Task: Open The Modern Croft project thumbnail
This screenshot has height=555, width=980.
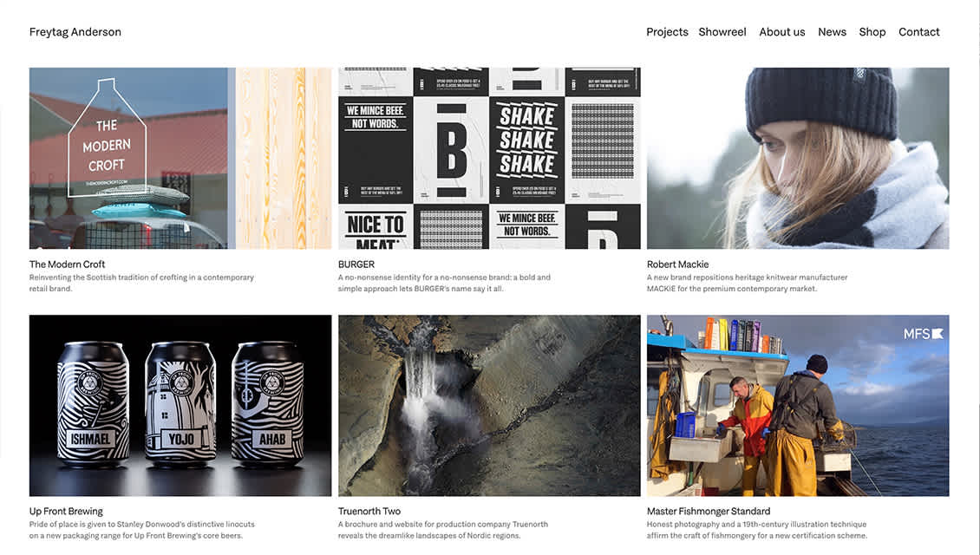Action: [x=180, y=158]
